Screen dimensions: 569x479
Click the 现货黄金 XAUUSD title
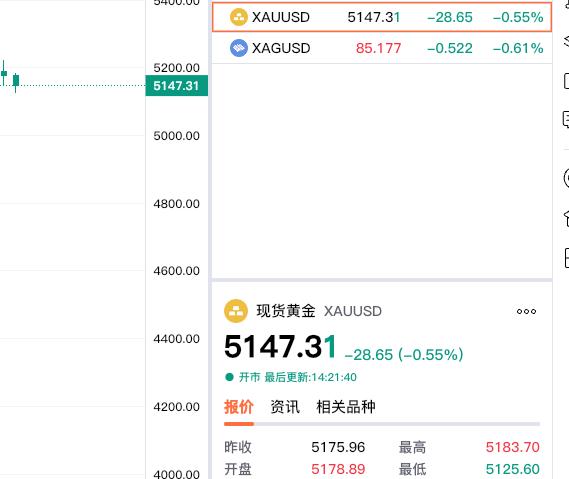pyautogui.click(x=319, y=311)
